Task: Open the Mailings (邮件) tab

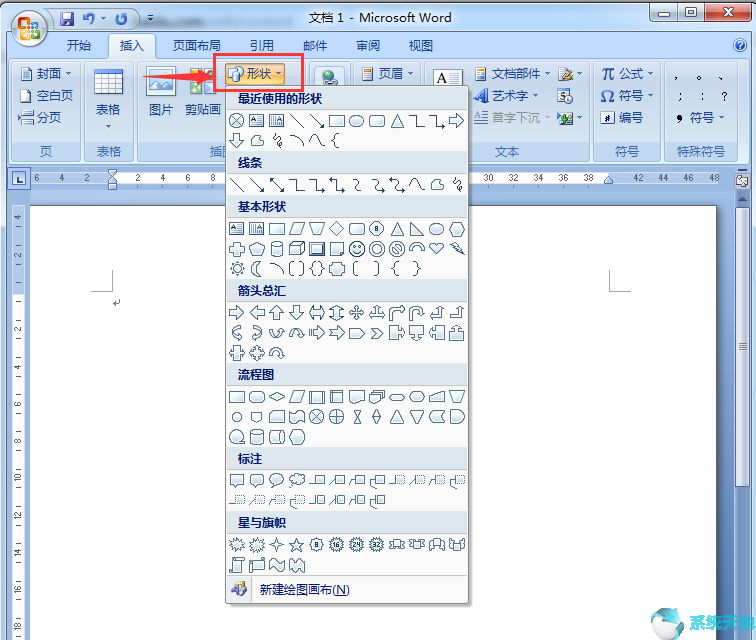Action: [315, 45]
